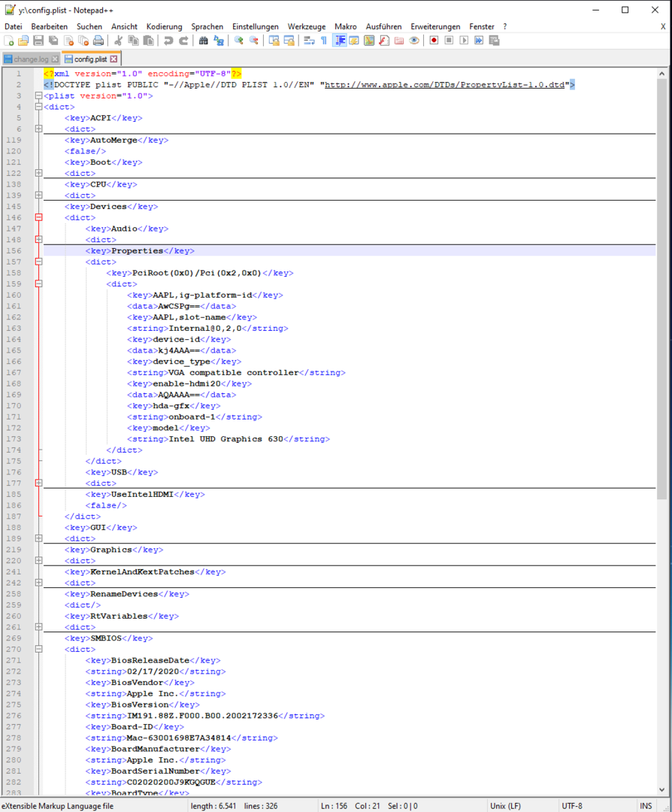
Task: Click the vertical scrollbar thumb
Action: click(x=661, y=286)
